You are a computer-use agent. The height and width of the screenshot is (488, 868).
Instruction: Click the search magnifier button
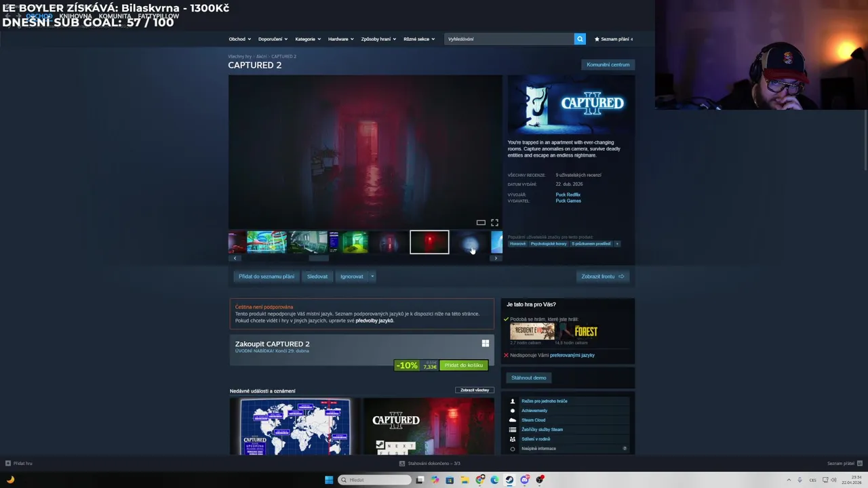tap(580, 39)
